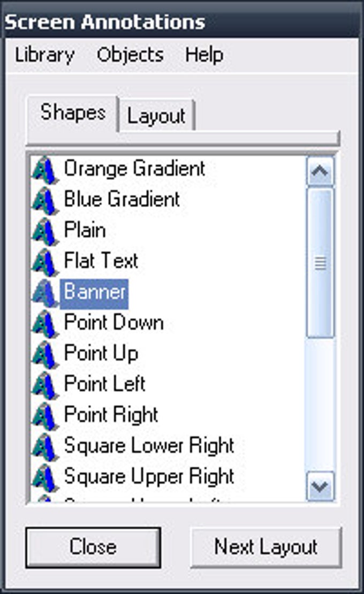The width and height of the screenshot is (364, 594).
Task: Pick the Flat Text shape icon
Action: click(x=45, y=262)
